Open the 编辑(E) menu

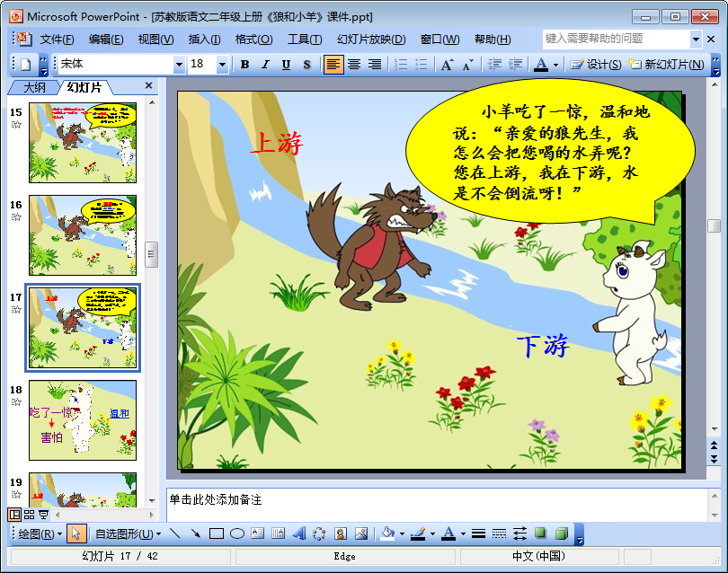(x=106, y=40)
